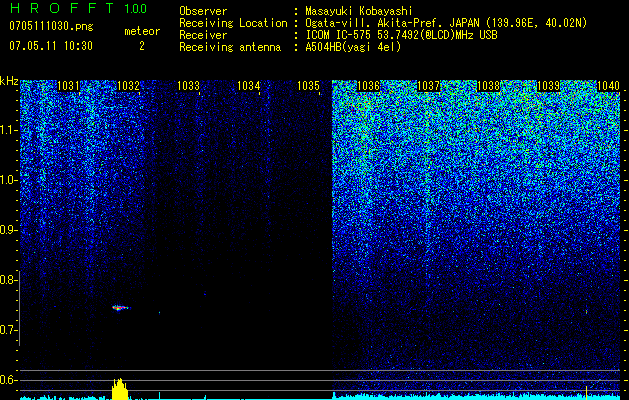This screenshot has height=400, width=629.
Task: Click the 0.6 kHz frequency axis label
Action: pyautogui.click(x=8, y=380)
